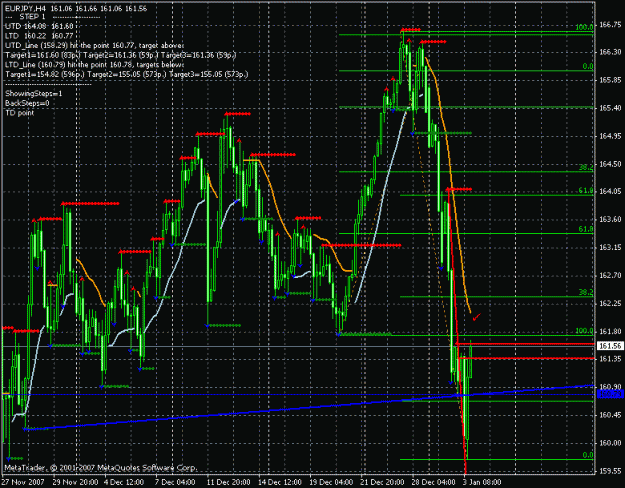Click the '28 Dec 04:00' time label
Image resolution: width=625 pixels, height=488 pixels.
[x=433, y=482]
